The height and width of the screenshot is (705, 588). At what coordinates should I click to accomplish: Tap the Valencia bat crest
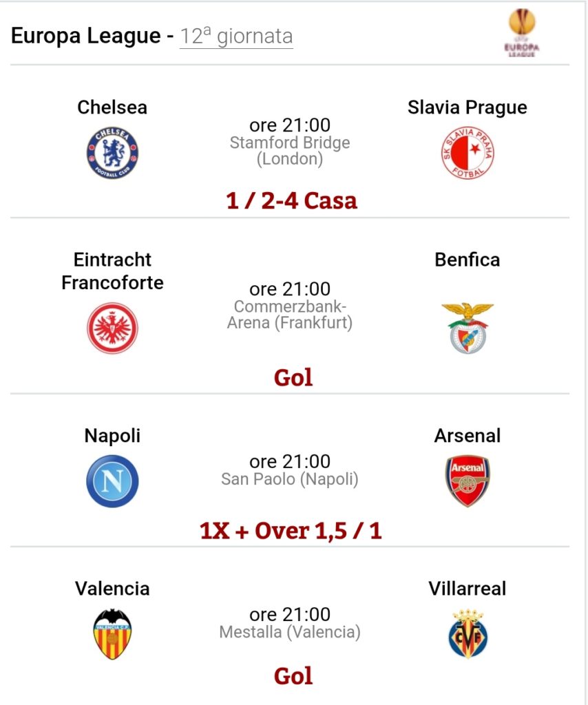click(x=112, y=634)
